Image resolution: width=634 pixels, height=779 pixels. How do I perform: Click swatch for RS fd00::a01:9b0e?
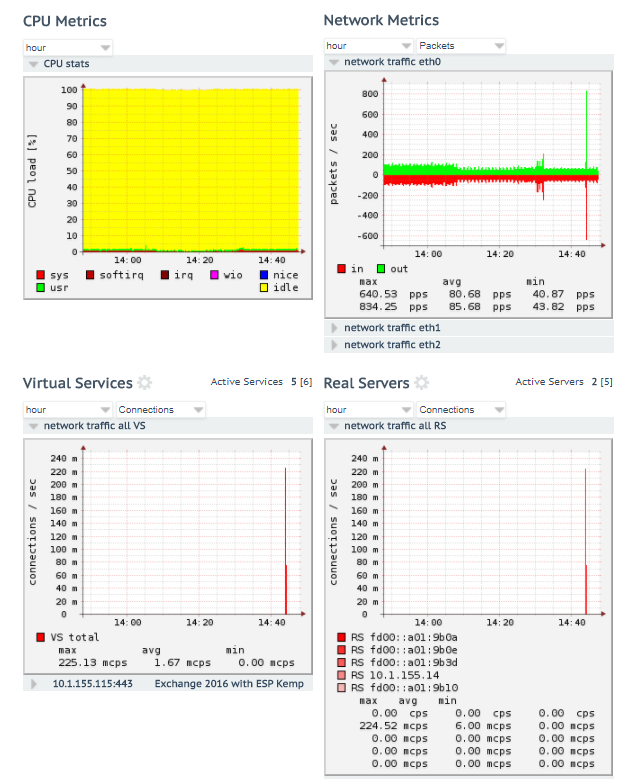341,649
